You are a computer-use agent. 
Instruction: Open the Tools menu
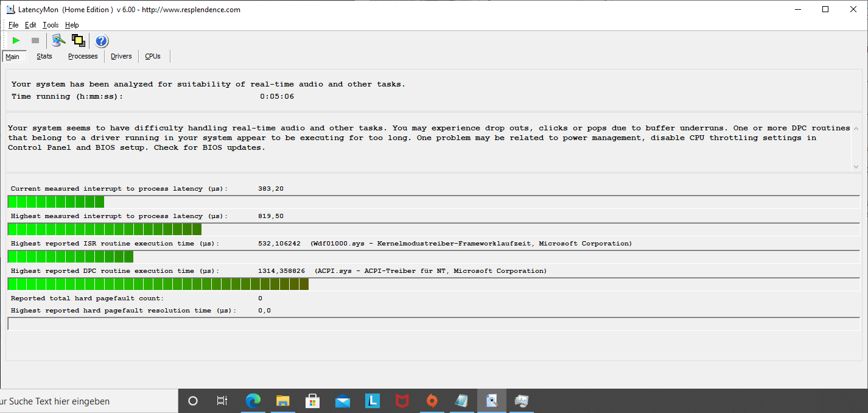tap(51, 25)
